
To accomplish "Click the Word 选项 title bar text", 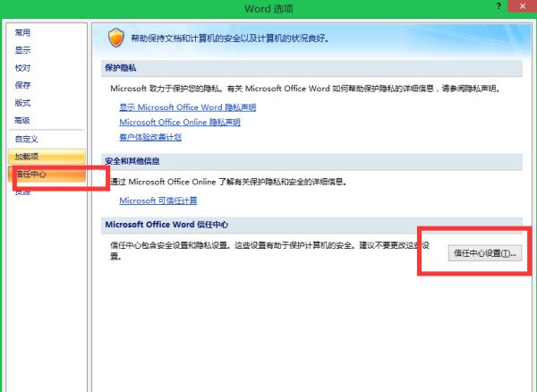I will point(268,8).
